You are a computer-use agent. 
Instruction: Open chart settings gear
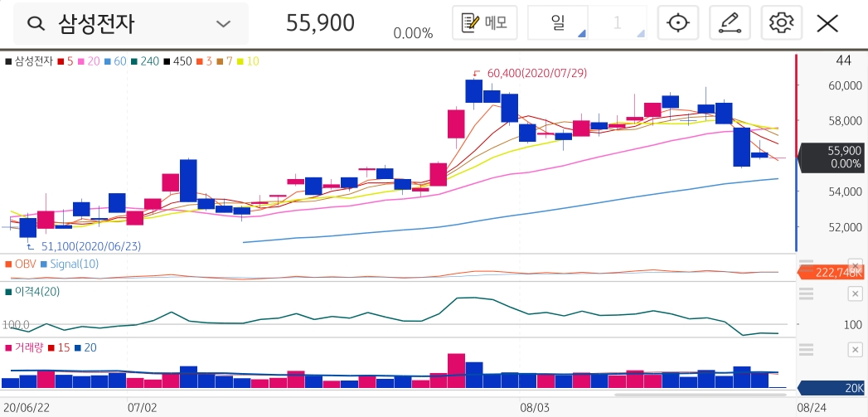coord(782,22)
